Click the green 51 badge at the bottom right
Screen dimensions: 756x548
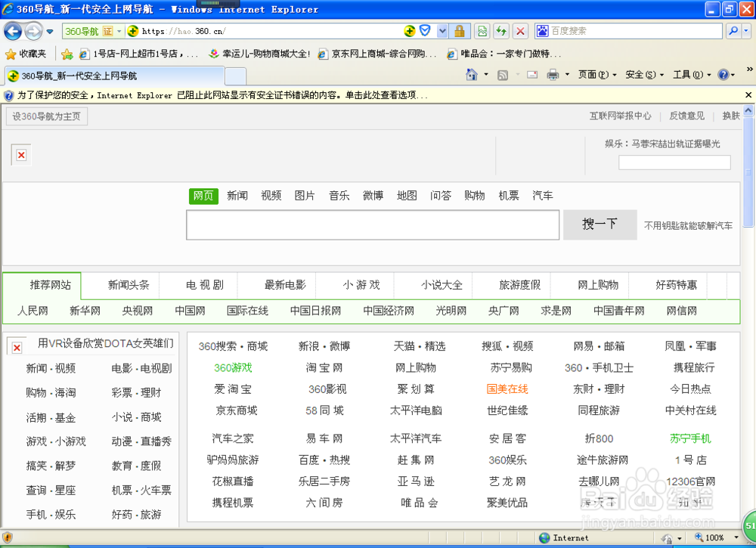click(x=750, y=525)
